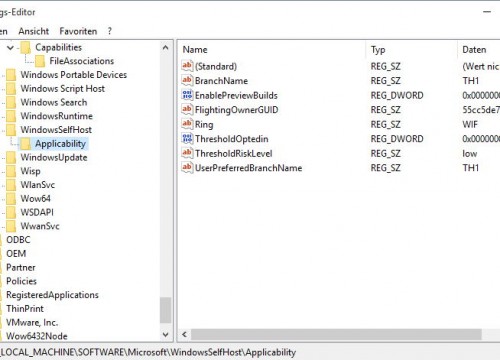Click the DWORD icon of EnablePreviewBuilds
The width and height of the screenshot is (500, 360).
click(187, 95)
